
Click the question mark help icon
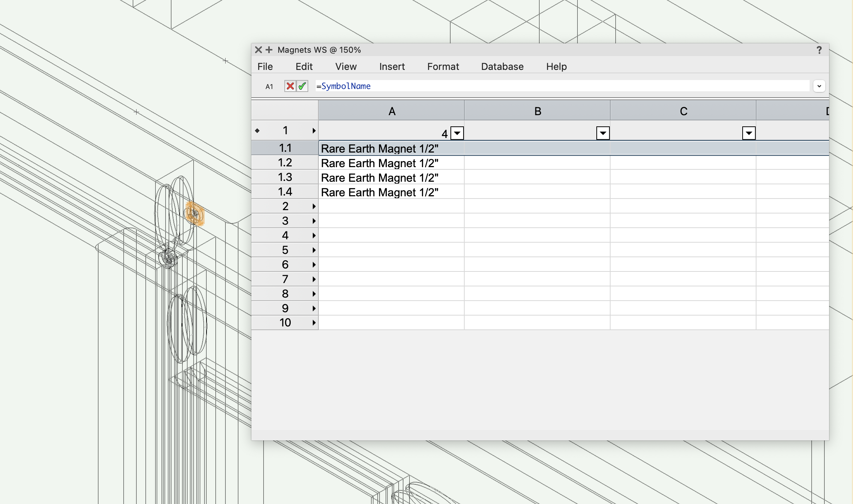(819, 50)
